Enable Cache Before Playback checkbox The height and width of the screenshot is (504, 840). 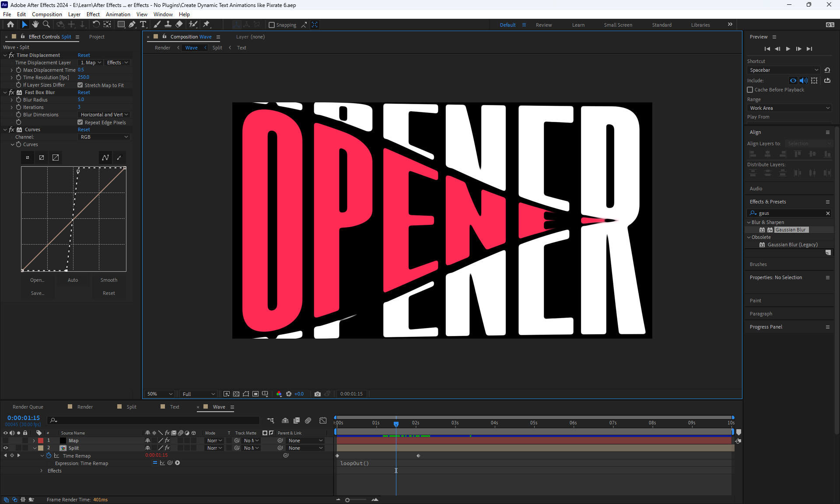tap(750, 90)
